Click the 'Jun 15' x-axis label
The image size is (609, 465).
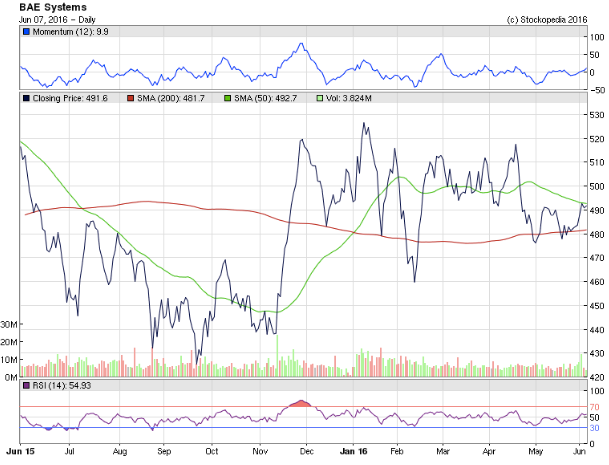[x=20, y=451]
